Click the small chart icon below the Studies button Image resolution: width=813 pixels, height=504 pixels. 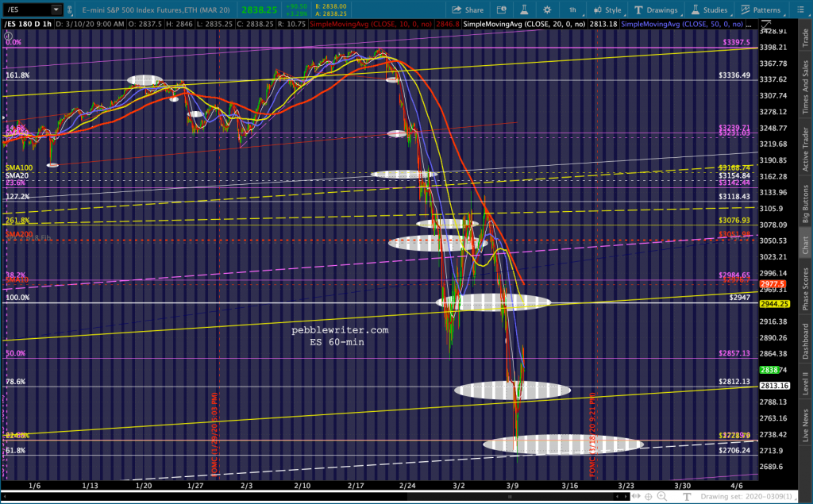pos(766,25)
